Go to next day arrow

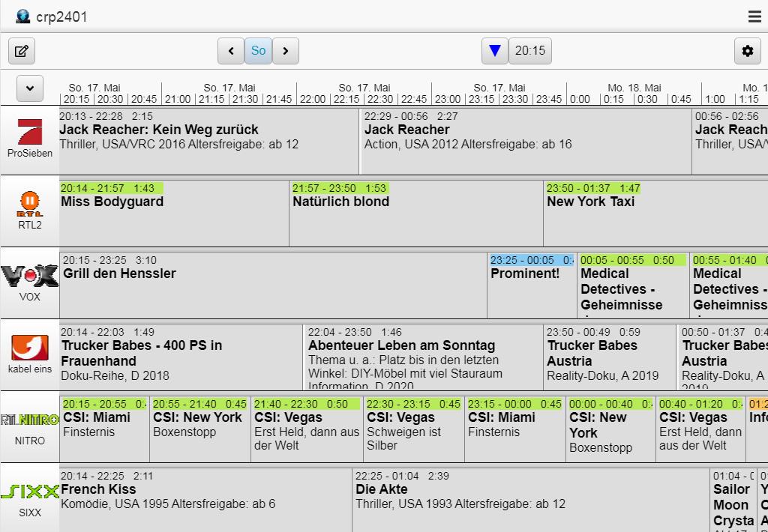286,51
